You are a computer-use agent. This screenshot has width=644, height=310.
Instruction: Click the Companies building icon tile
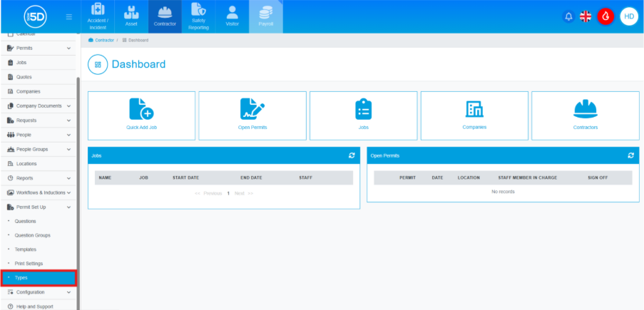474,113
